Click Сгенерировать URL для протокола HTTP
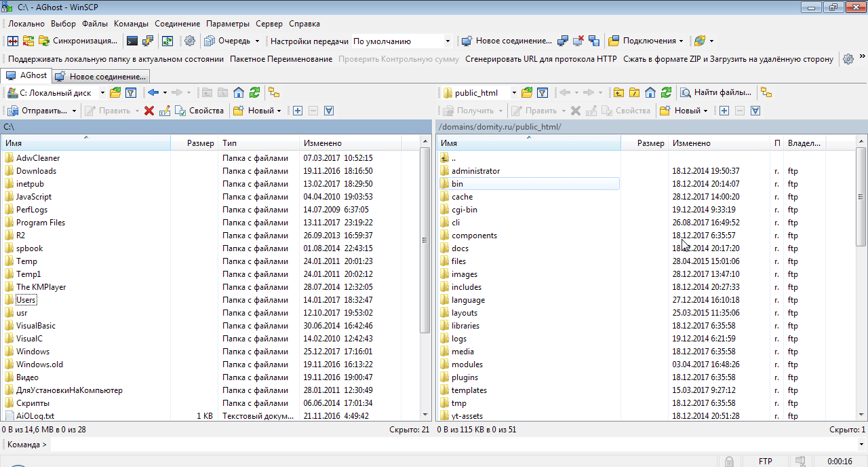 541,59
